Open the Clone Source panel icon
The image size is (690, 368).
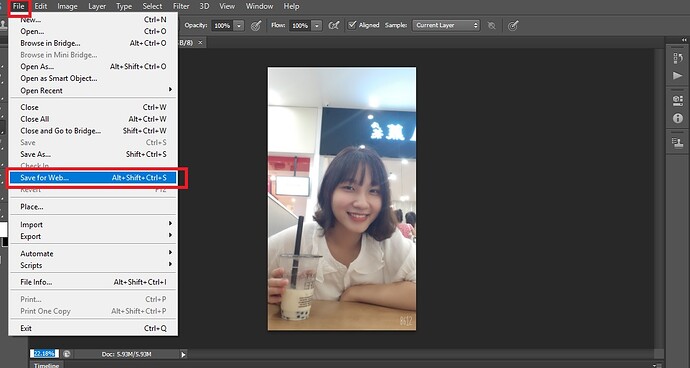point(677,143)
